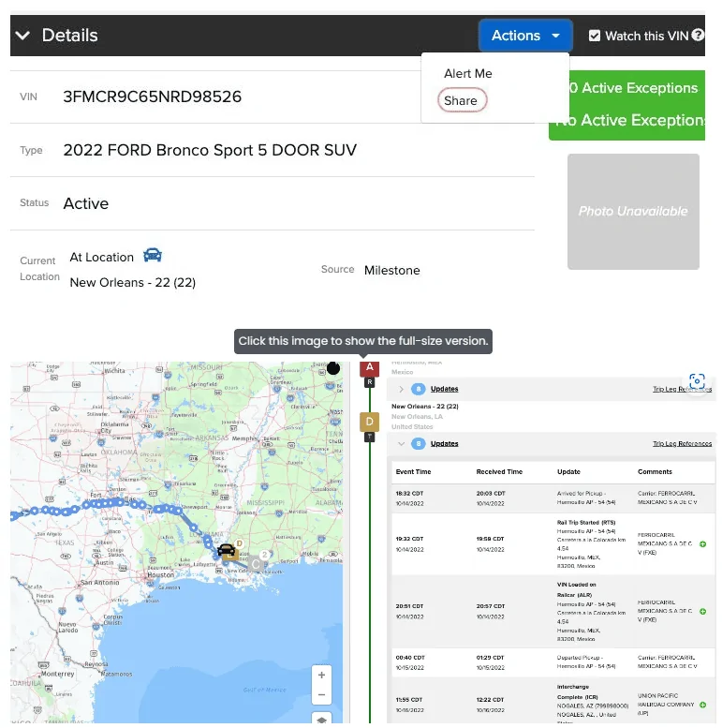Select the gray C marker on the map
The width and height of the screenshot is (722, 728).
[256, 565]
